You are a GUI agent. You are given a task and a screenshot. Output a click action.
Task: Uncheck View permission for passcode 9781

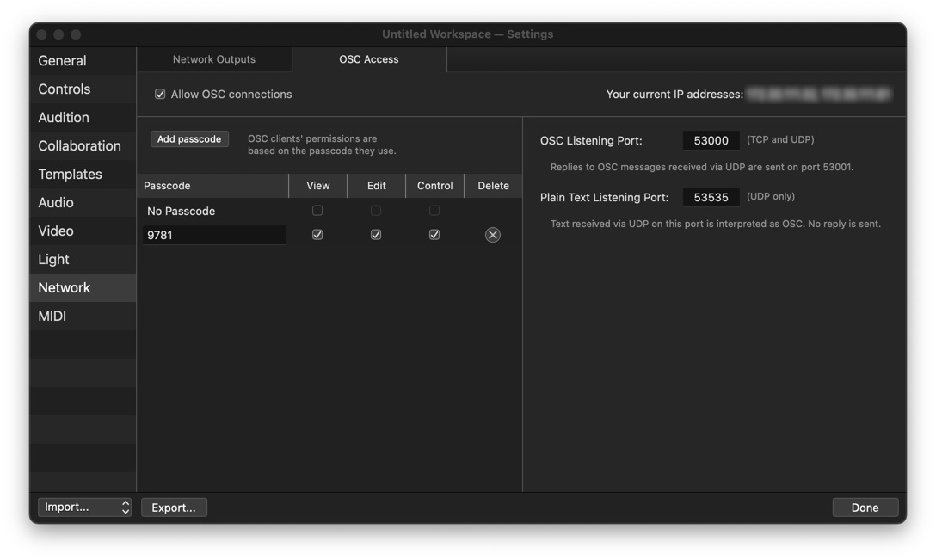click(x=317, y=235)
